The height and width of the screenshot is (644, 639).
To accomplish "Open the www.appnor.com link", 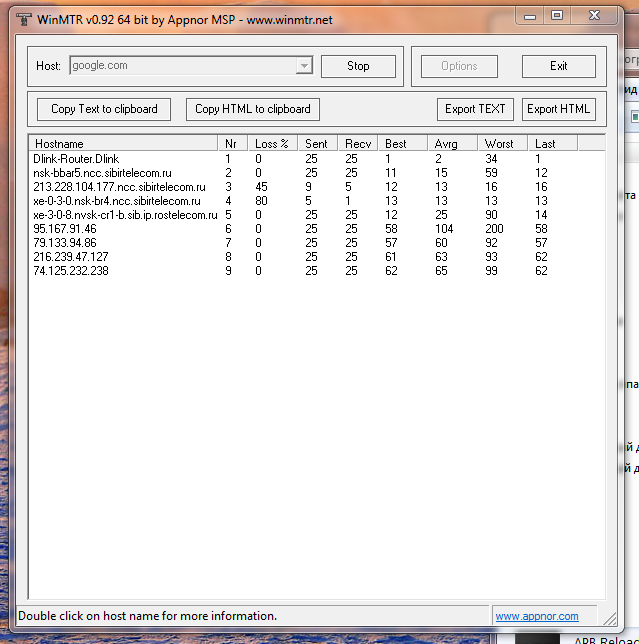I will 537,616.
